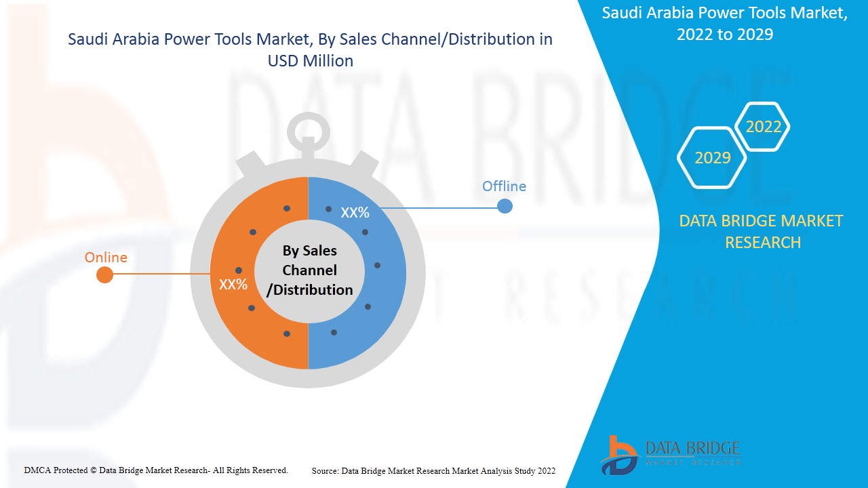Click the DATA BRIDGE MARKET RESEARCH text
868x488 pixels.
(762, 232)
